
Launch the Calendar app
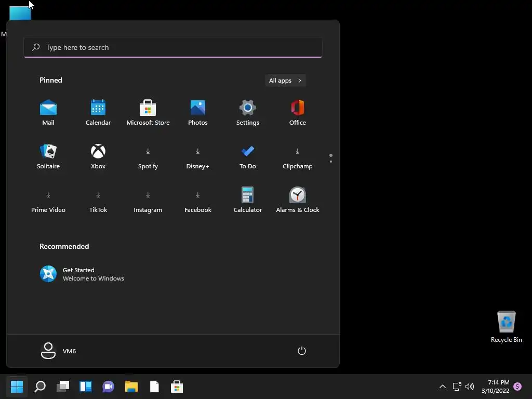point(98,113)
